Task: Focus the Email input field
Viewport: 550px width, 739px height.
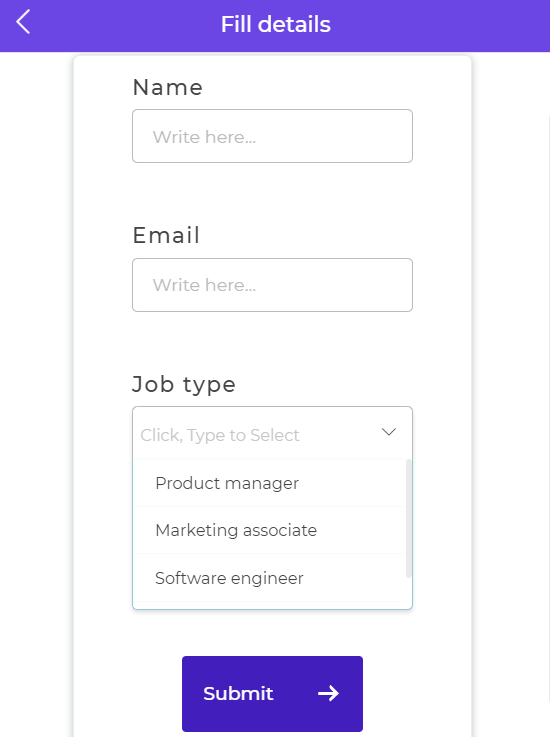Action: click(x=272, y=285)
